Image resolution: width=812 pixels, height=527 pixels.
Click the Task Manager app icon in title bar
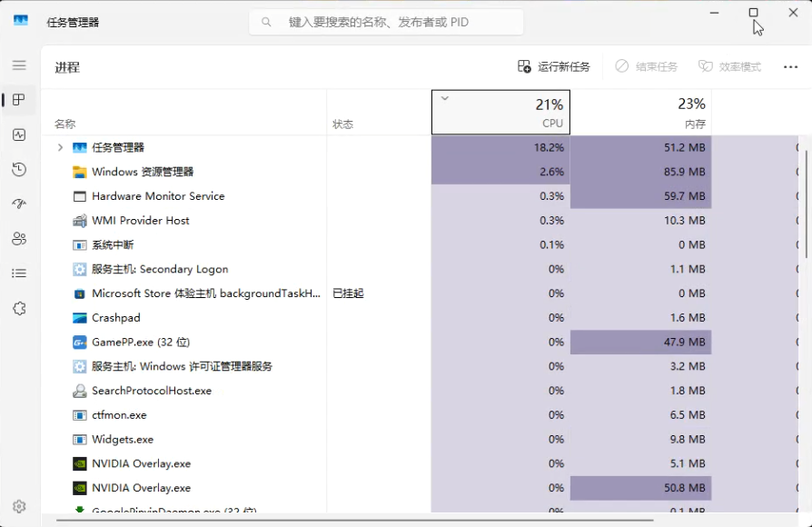click(x=21, y=21)
